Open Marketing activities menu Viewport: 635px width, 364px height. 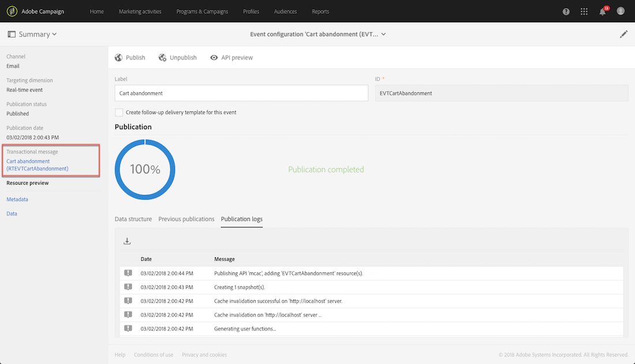point(140,12)
